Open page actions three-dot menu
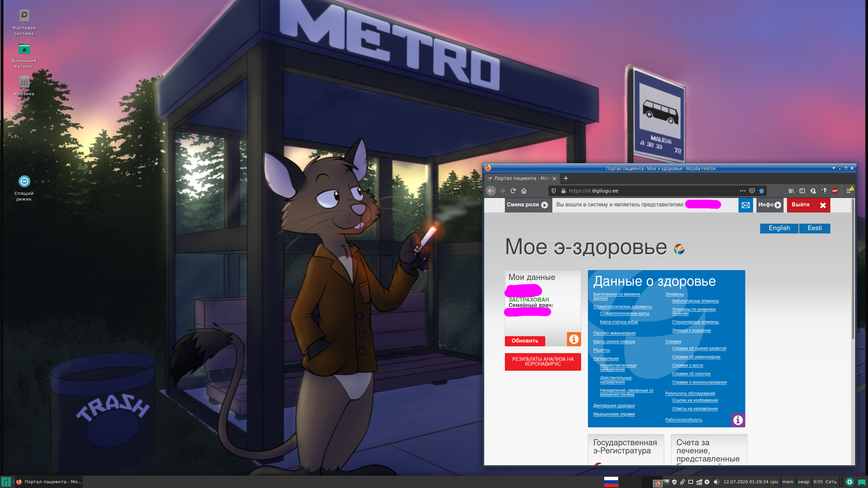Screen dimensions: 868x488 (743, 191)
